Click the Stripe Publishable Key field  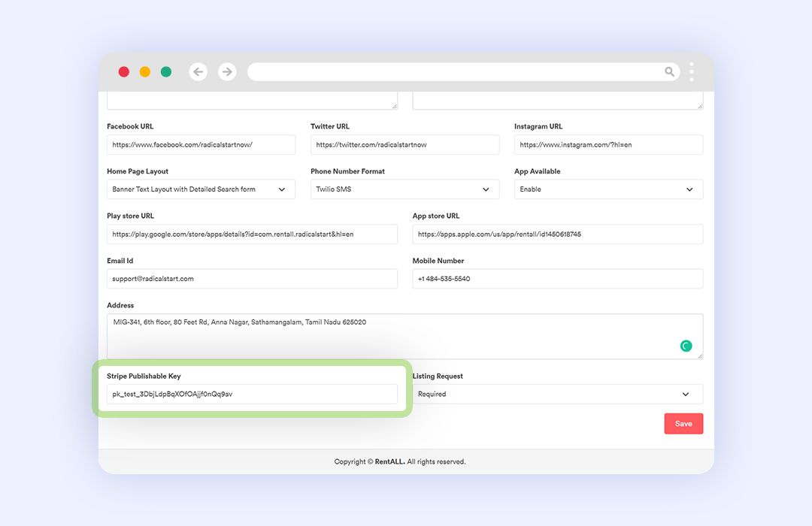click(252, 394)
